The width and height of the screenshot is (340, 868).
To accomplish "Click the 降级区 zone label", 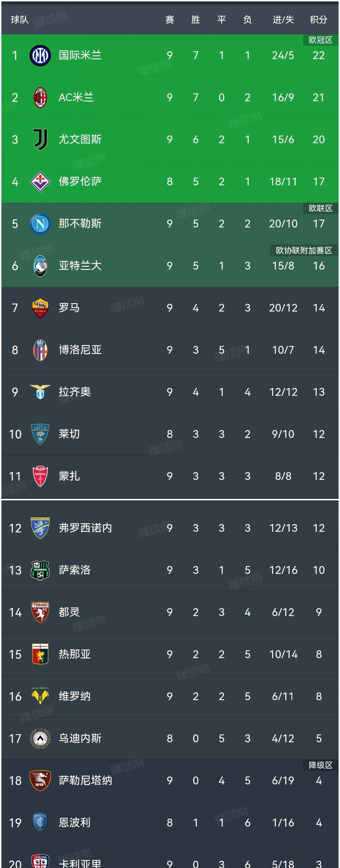I will point(320,765).
